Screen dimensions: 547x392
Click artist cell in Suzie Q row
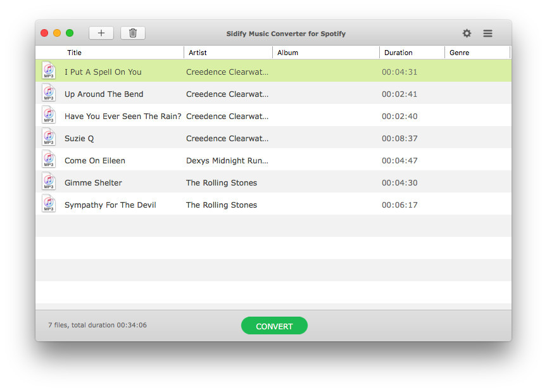click(x=227, y=139)
